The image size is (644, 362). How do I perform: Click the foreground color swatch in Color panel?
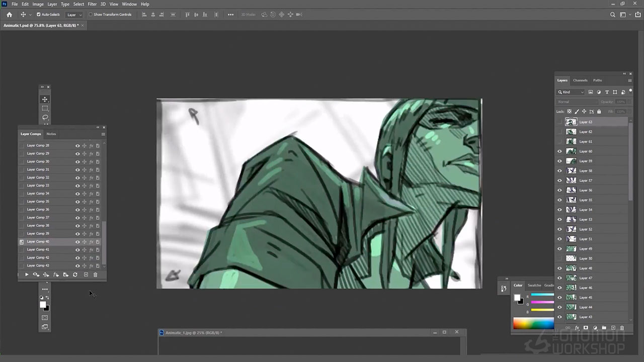click(517, 298)
